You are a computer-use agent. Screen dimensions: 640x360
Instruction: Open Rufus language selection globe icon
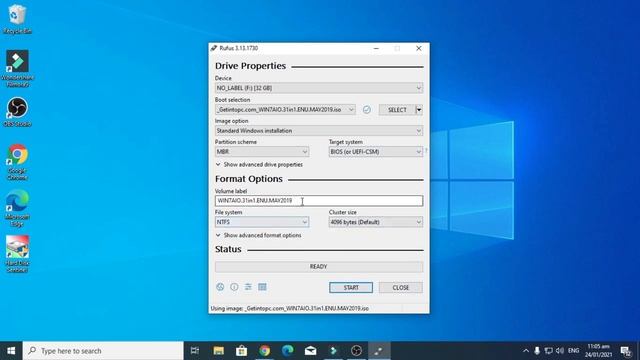220,287
